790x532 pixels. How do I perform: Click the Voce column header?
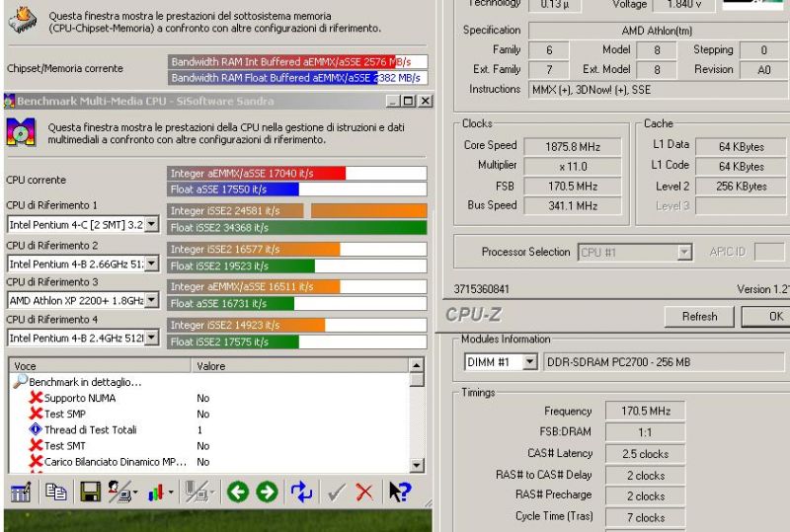(x=100, y=366)
